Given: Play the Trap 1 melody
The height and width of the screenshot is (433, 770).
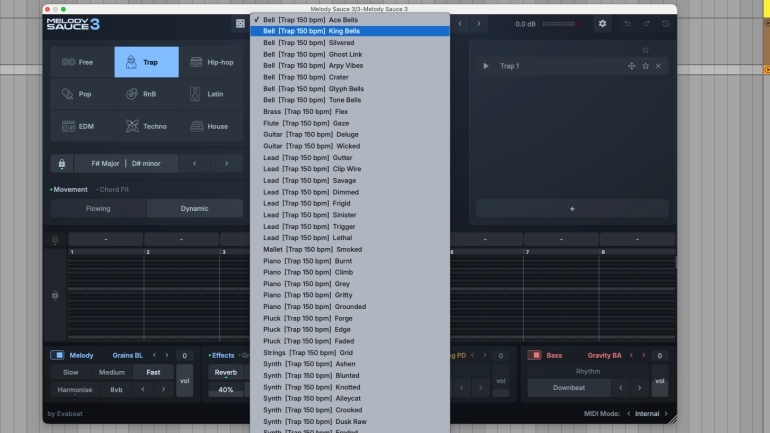Looking at the screenshot, I should point(486,66).
